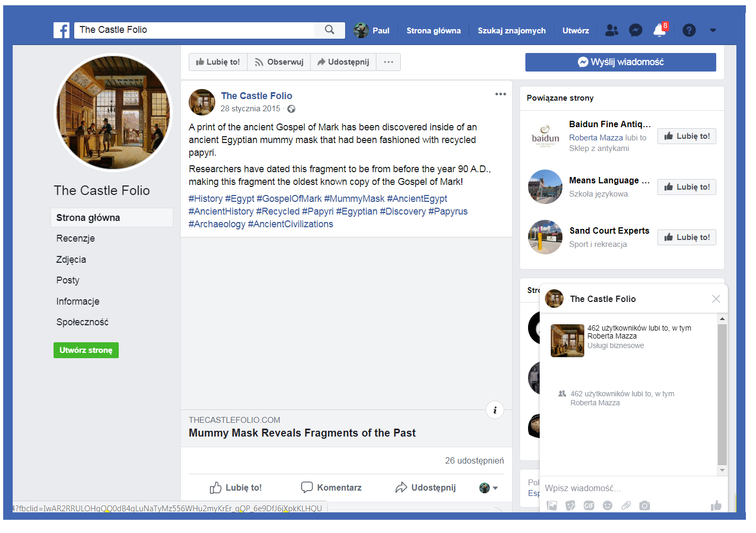
Task: Open Informacje in the left sidebar
Action: pos(78,301)
